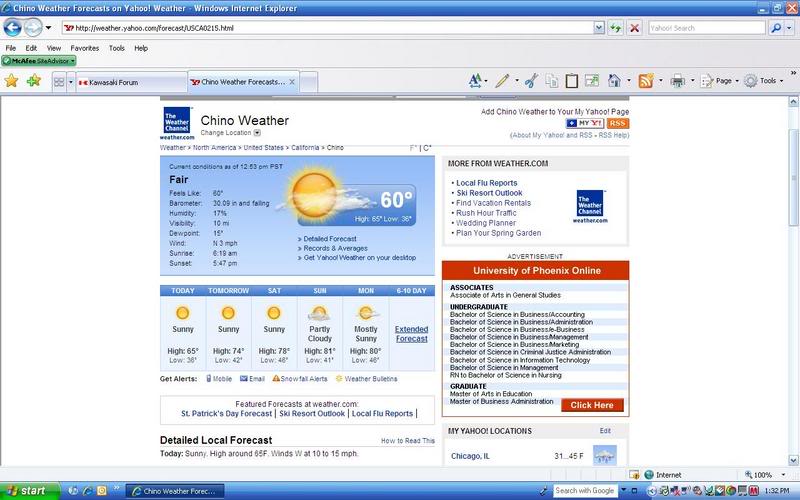Viewport: 800px width, 500px height.
Task: Open the zoom level 100% dropdown
Action: pyautogui.click(x=784, y=474)
